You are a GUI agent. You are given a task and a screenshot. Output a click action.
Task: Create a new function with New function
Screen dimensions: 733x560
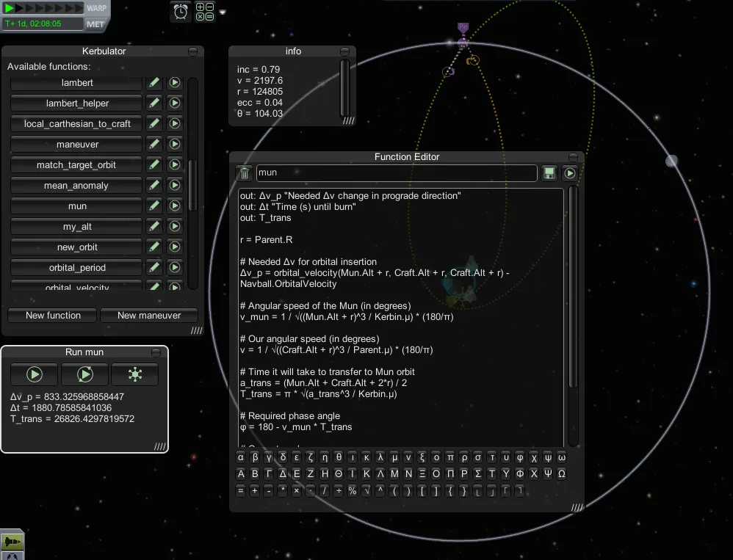(x=53, y=316)
